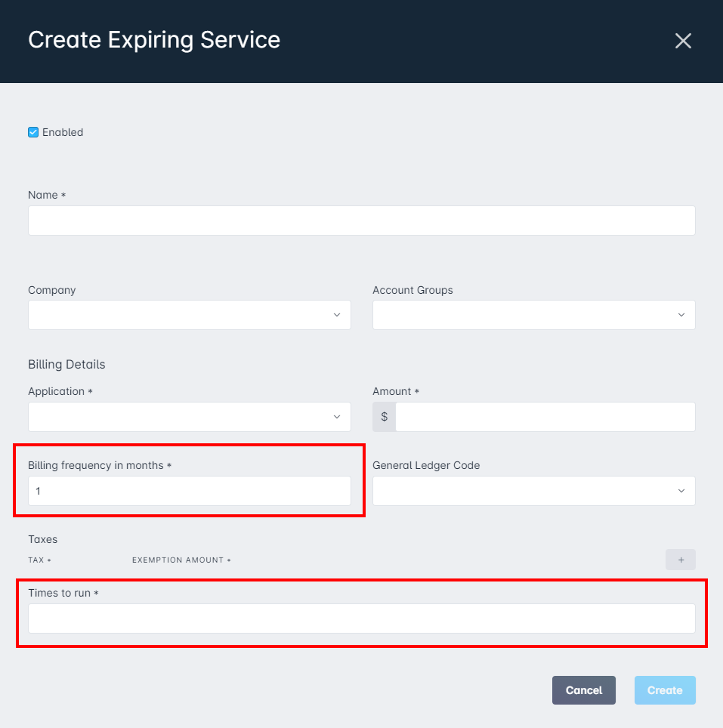Cancel creating the service
Image resolution: width=723 pixels, height=728 pixels.
click(x=584, y=690)
